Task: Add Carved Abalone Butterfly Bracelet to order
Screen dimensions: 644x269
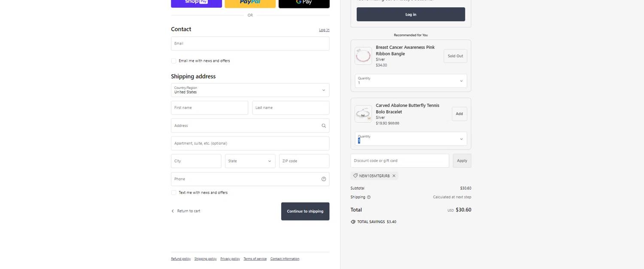Action: [459, 114]
